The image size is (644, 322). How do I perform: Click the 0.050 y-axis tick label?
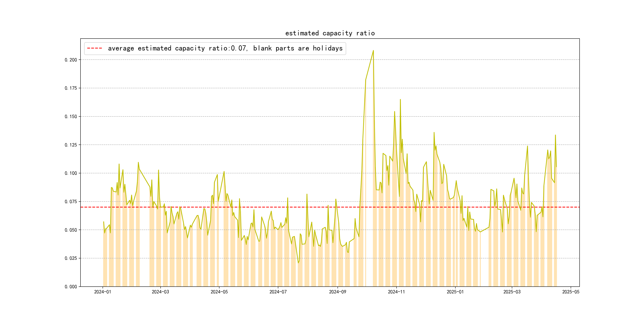(x=71, y=230)
